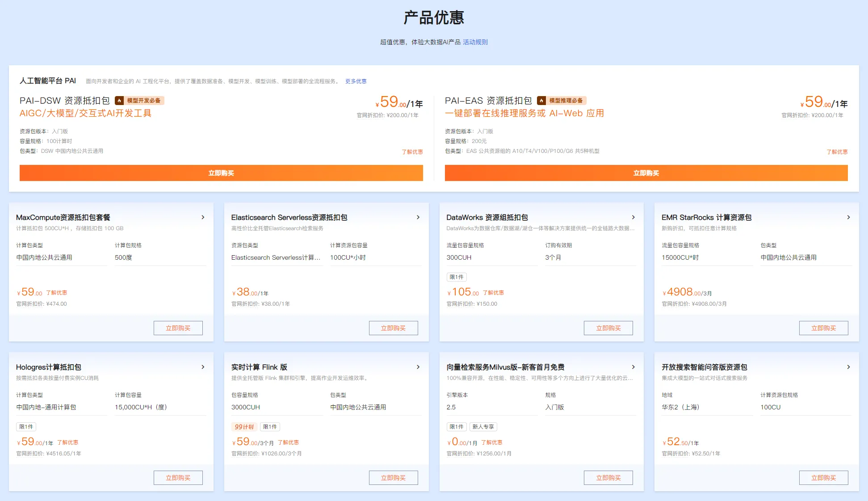
Task: Click fire icon in 模型推理必备 badge
Action: pos(541,101)
